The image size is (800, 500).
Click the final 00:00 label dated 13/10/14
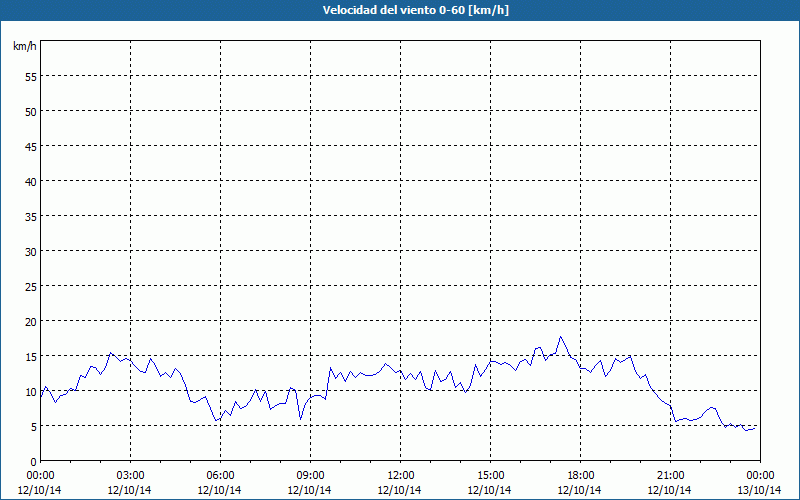pyautogui.click(x=760, y=476)
